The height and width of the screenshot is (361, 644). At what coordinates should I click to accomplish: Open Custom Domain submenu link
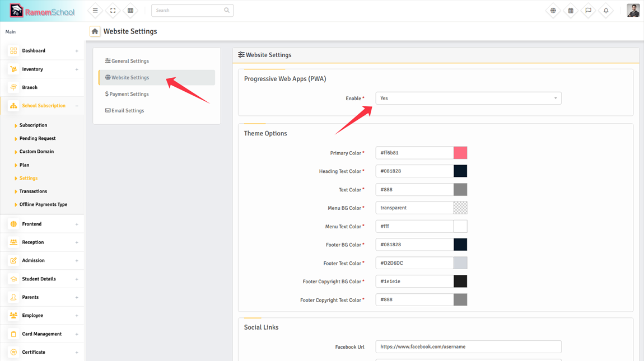coord(36,152)
